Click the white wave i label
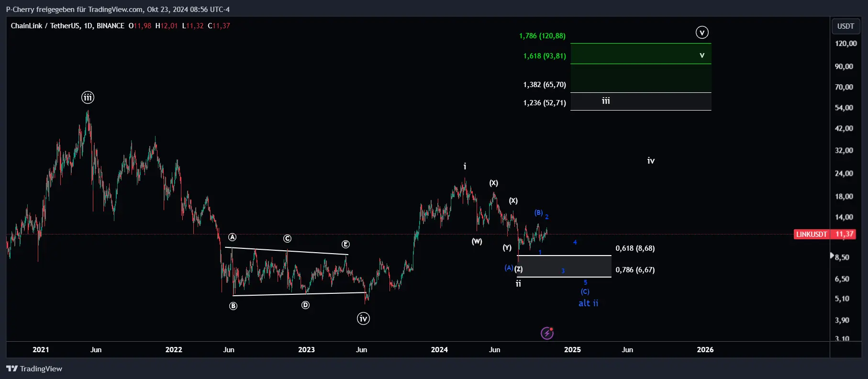The width and height of the screenshot is (868, 379). click(465, 166)
